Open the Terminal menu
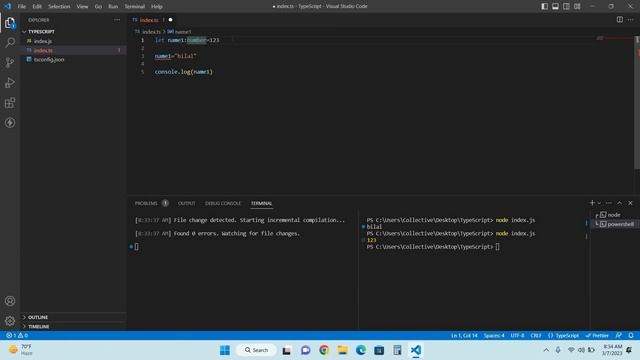Image resolution: width=640 pixels, height=360 pixels. tap(135, 6)
